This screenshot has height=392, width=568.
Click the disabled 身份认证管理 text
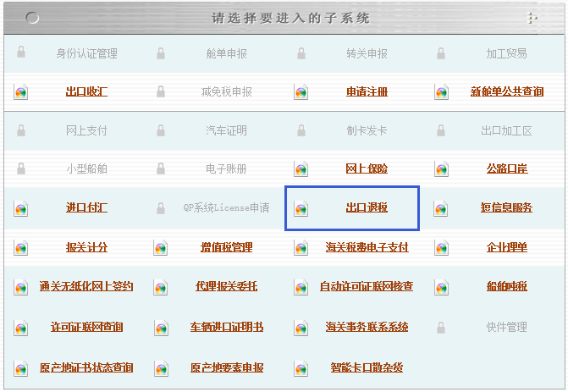(x=86, y=53)
